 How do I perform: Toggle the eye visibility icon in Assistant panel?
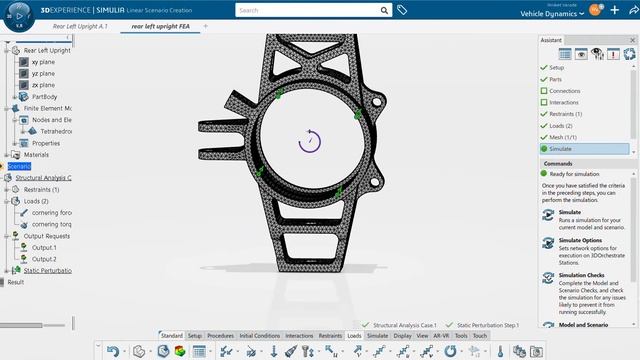pyautogui.click(x=581, y=54)
